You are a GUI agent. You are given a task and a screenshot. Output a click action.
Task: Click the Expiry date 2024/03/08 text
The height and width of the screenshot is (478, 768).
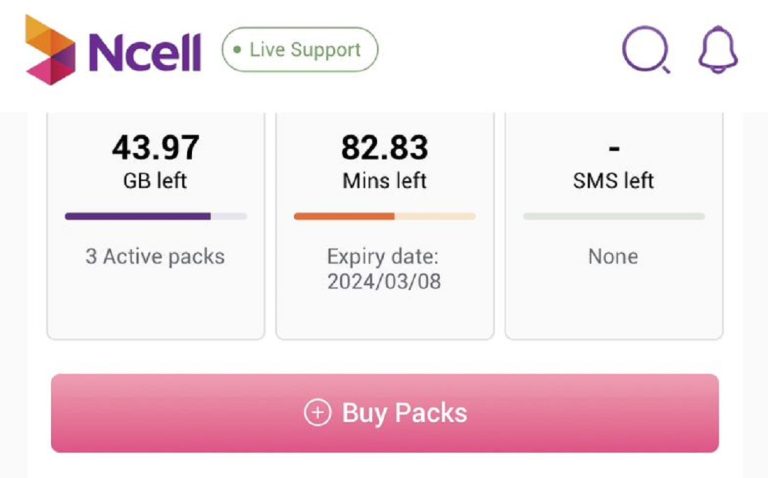click(384, 269)
